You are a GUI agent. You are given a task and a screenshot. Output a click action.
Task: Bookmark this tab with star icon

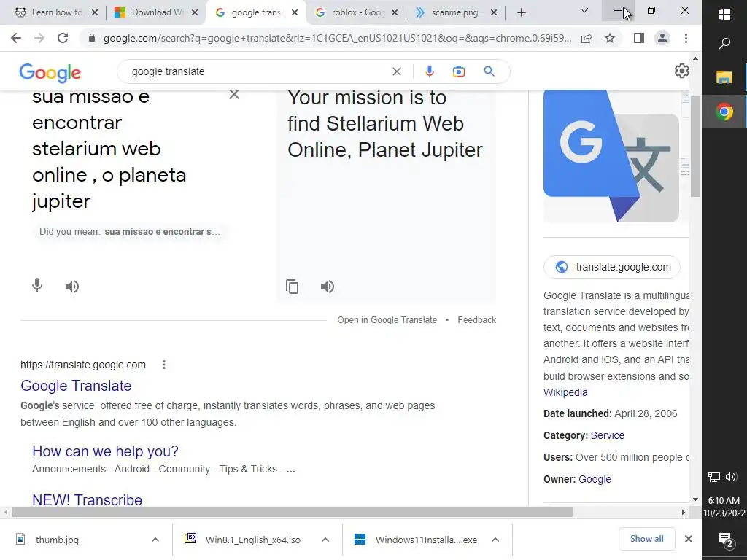point(610,38)
